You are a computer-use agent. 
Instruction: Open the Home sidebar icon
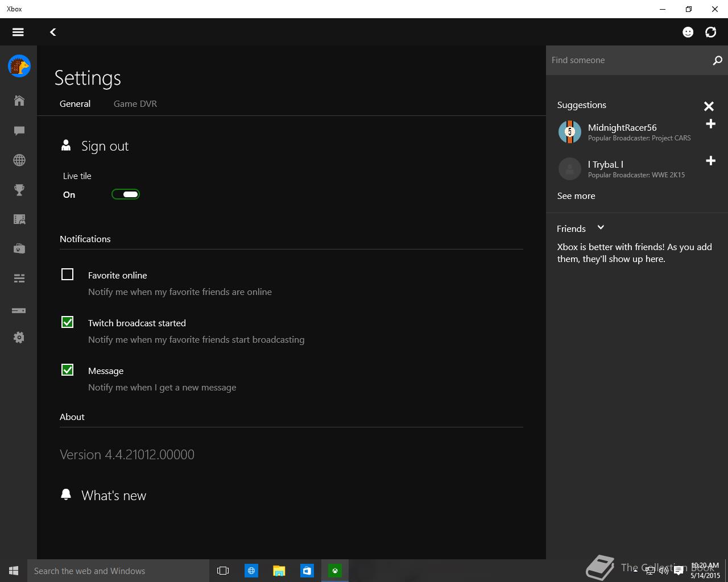click(19, 101)
